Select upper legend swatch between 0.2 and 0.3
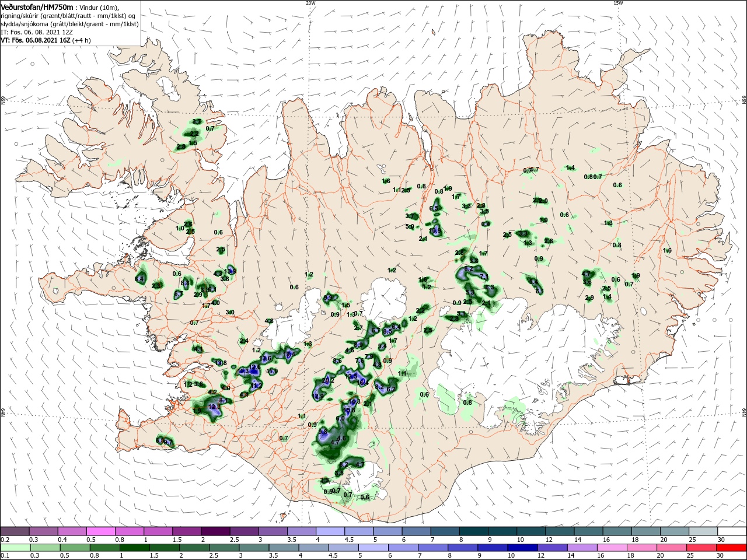This screenshot has height=560, width=747. coord(15,531)
